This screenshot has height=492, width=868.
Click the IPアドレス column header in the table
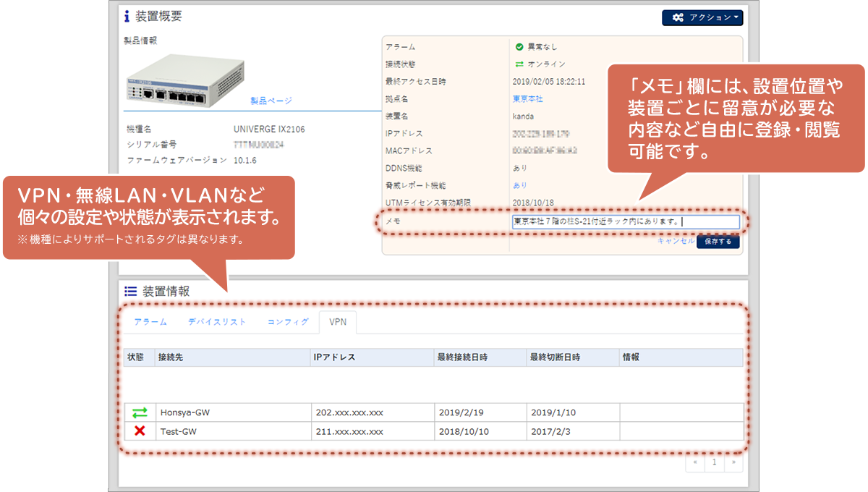372,357
